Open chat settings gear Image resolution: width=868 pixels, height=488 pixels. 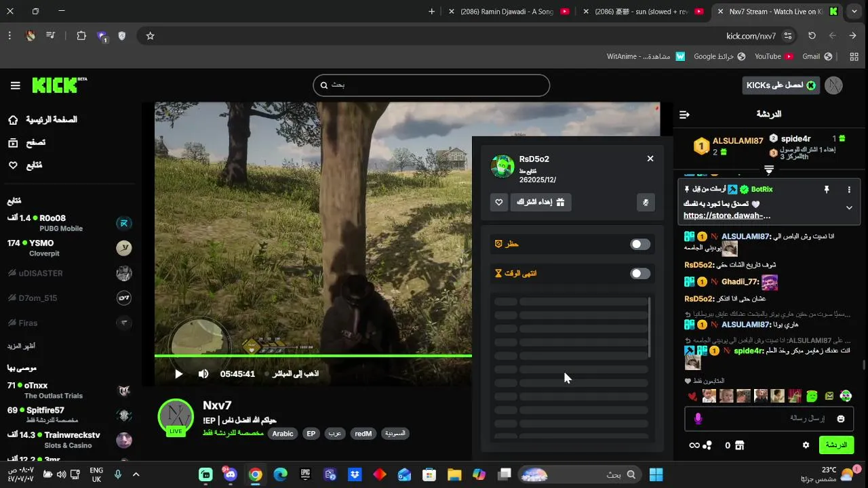click(806, 445)
